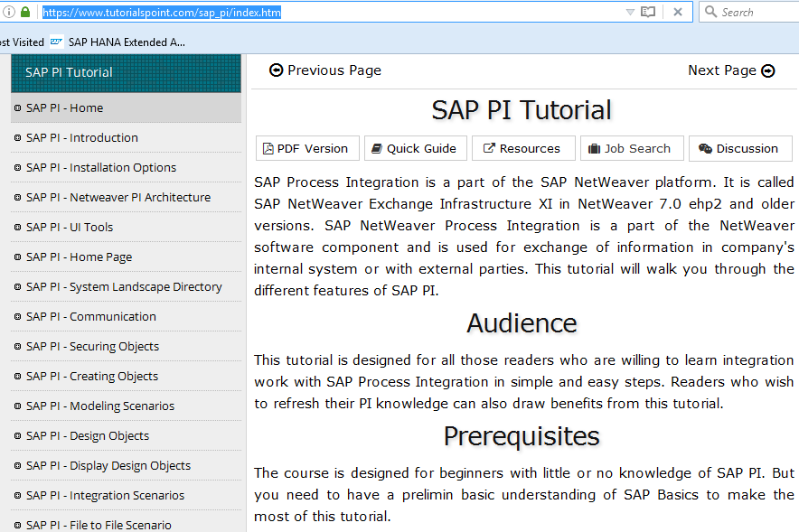Click bullet icon beside SAP PI - UI Tools

pyautogui.click(x=18, y=227)
